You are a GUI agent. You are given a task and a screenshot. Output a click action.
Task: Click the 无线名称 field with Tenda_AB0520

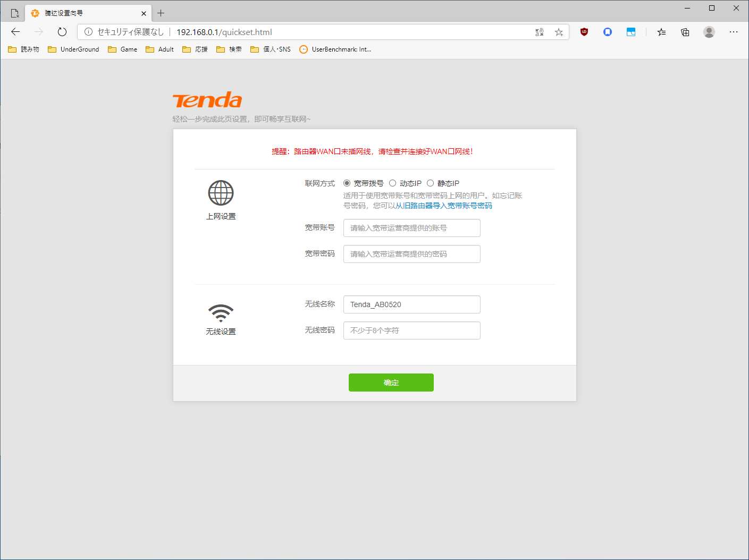pyautogui.click(x=412, y=304)
